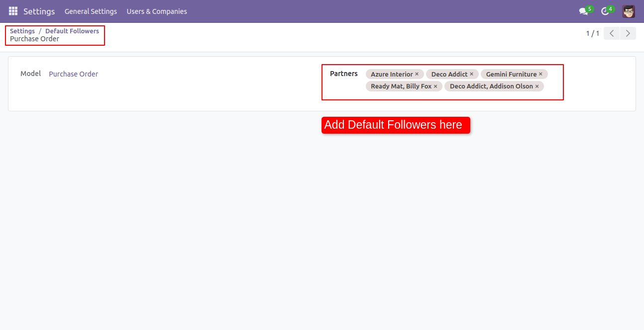The height and width of the screenshot is (330, 644).
Task: Click the Purchase Order model value
Action: [x=73, y=74]
